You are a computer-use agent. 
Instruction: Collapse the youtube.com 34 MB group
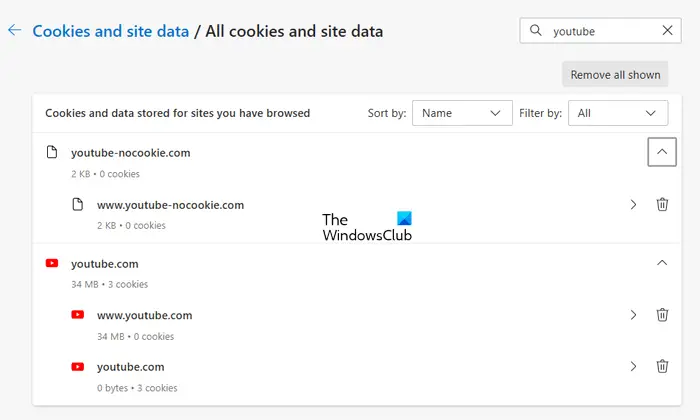tap(662, 262)
